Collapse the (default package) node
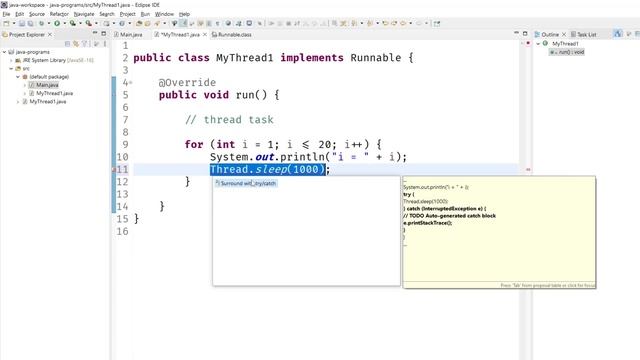This screenshot has width=640, height=360. [18, 77]
